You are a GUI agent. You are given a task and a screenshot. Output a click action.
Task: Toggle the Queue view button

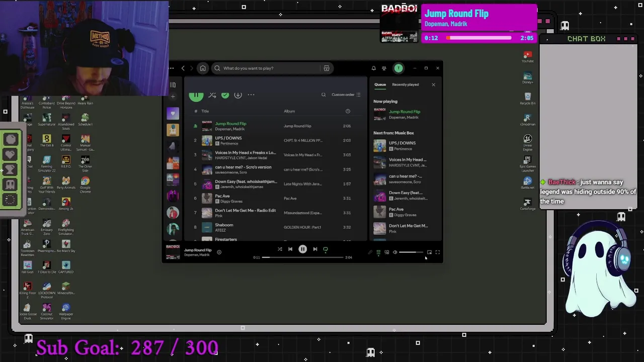[x=378, y=252]
